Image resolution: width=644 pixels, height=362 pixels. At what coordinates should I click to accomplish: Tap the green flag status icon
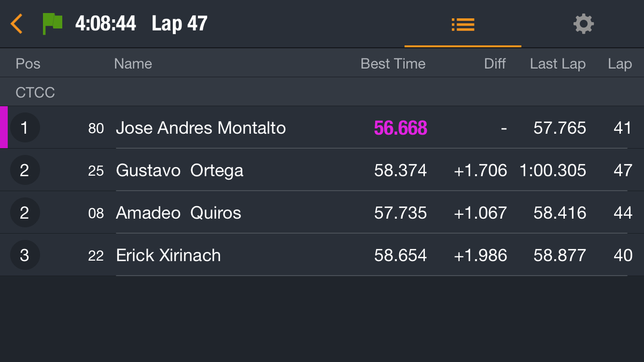coord(53,24)
